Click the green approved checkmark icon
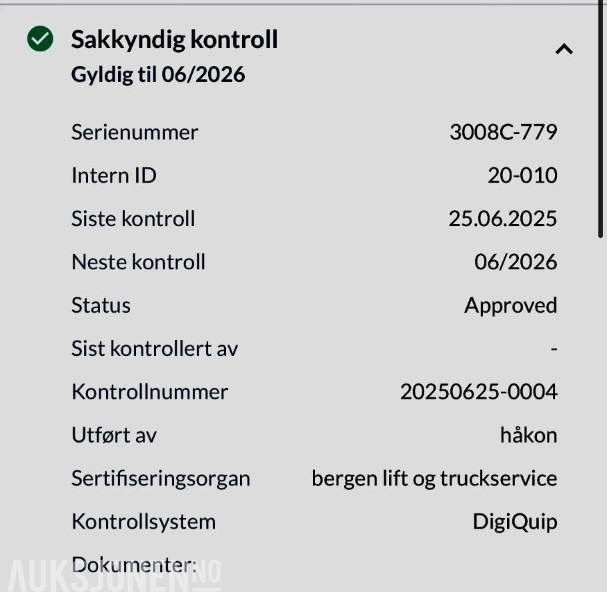The height and width of the screenshot is (592, 607). pos(40,40)
